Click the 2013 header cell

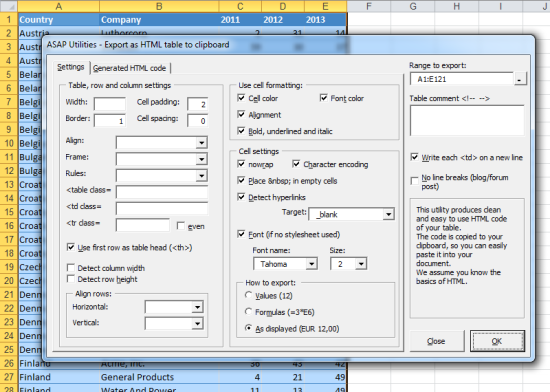coord(326,20)
